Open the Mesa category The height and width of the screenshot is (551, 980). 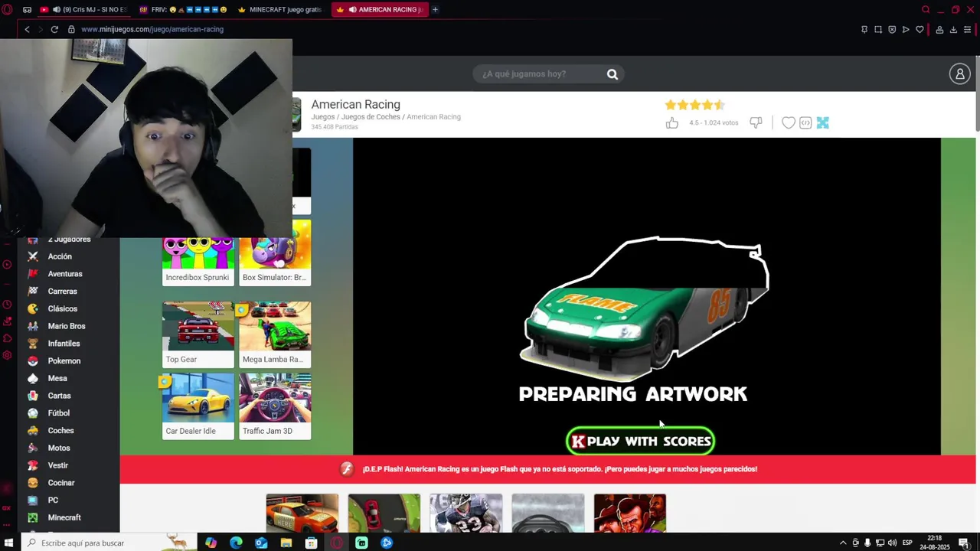coord(57,378)
